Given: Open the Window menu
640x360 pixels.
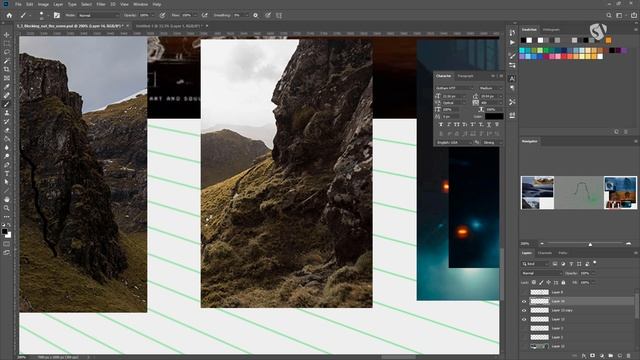Looking at the screenshot, I should point(140,4).
